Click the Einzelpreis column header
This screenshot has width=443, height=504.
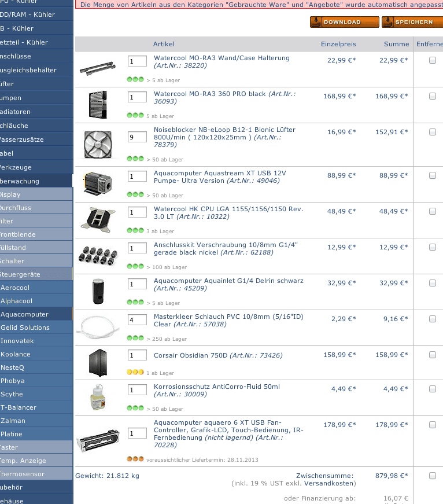(338, 44)
